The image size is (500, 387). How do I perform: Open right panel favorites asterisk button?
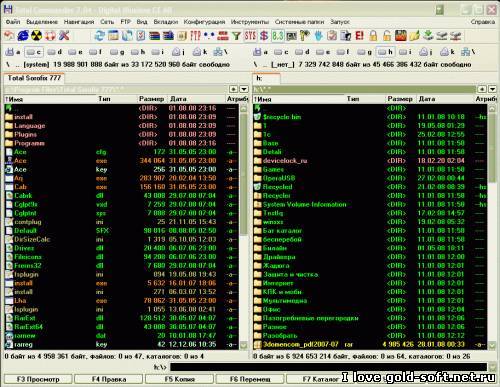[482, 89]
